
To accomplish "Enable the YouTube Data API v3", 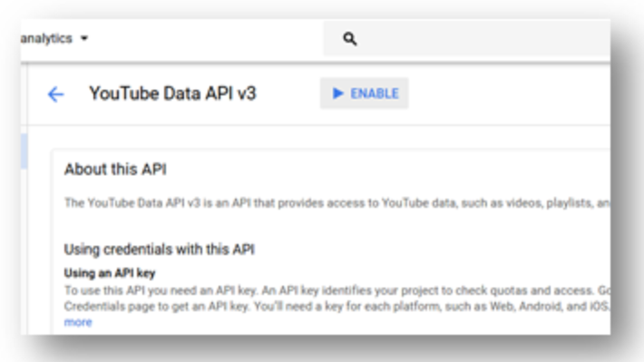I will (365, 93).
